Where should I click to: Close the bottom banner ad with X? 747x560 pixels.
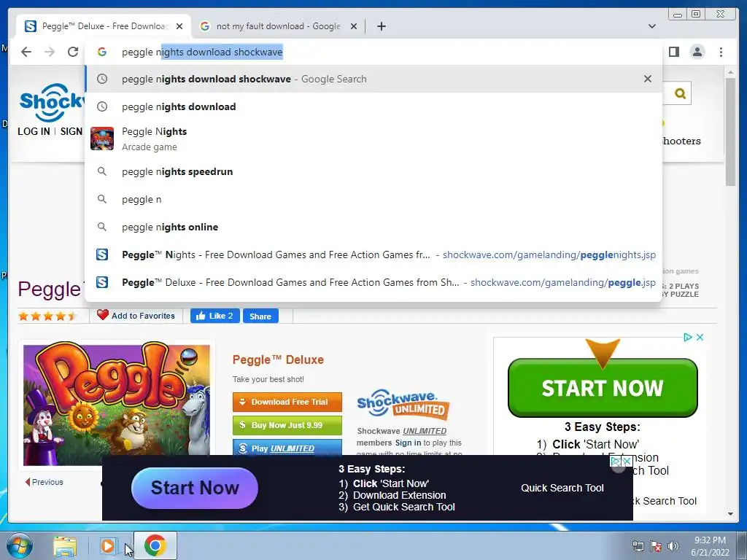627,462
